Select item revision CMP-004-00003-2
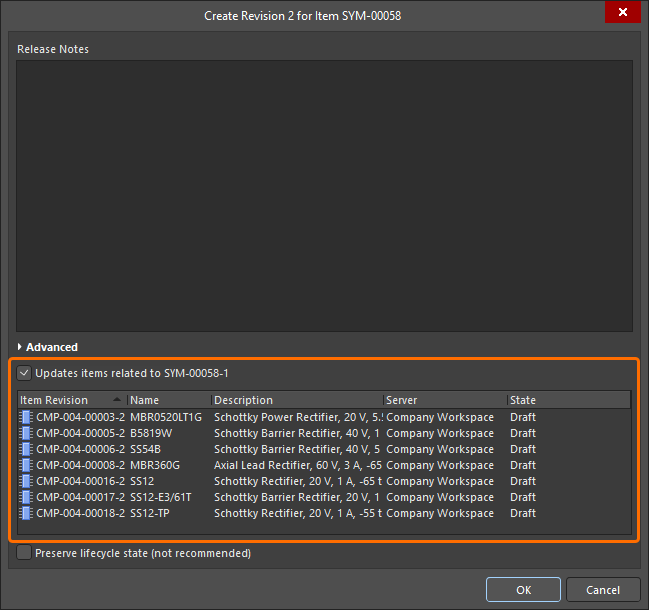 pyautogui.click(x=80, y=417)
